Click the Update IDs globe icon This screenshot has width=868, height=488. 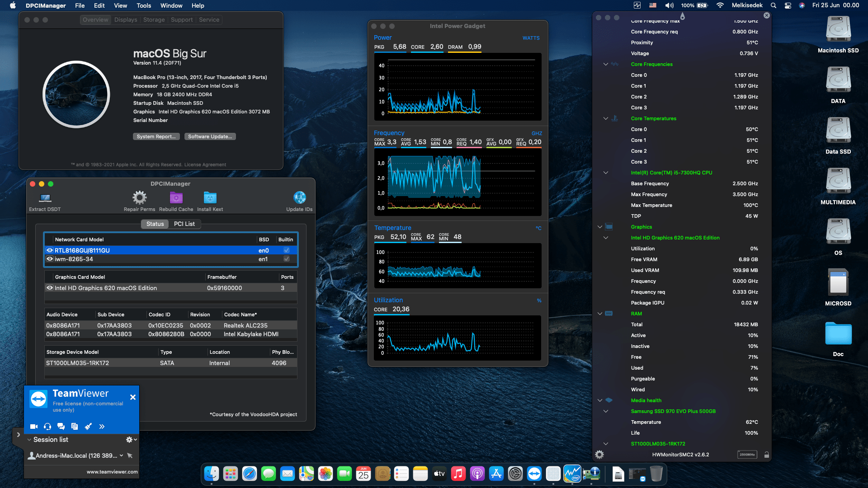pos(299,197)
